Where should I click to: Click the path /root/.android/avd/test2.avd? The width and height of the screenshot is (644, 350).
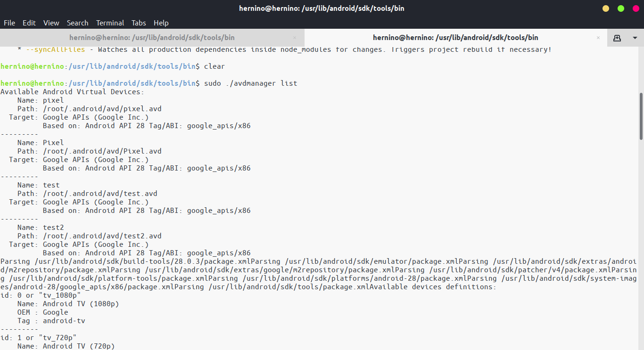point(102,236)
